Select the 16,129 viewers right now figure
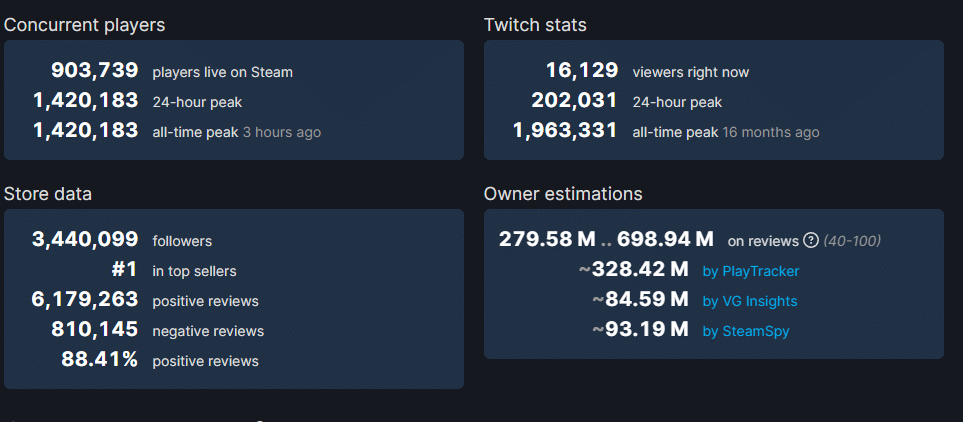The image size is (963, 422). [581, 71]
